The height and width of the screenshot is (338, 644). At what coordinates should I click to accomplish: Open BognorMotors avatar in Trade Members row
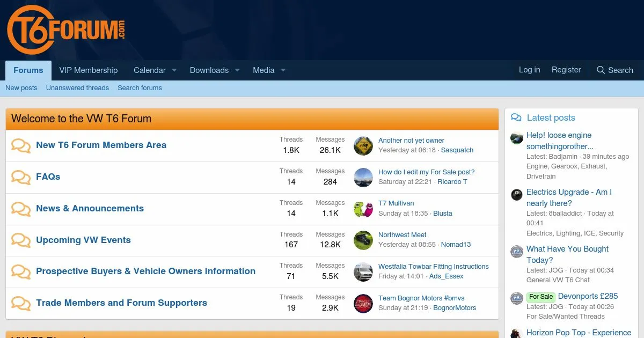[363, 303]
